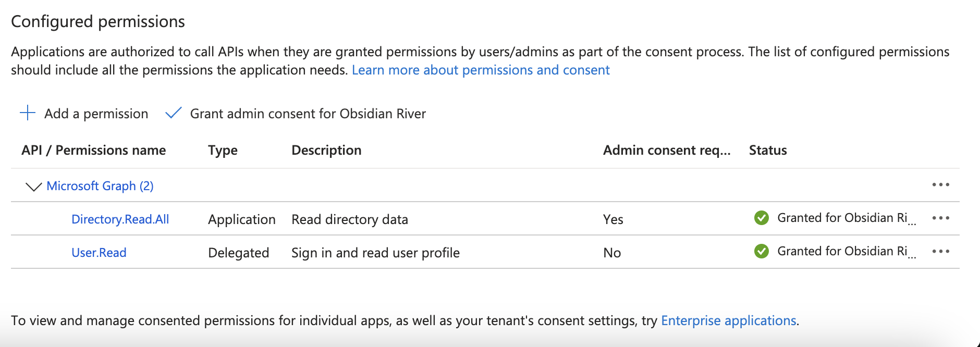Follow the Learn more about permissions and consent link

click(481, 70)
